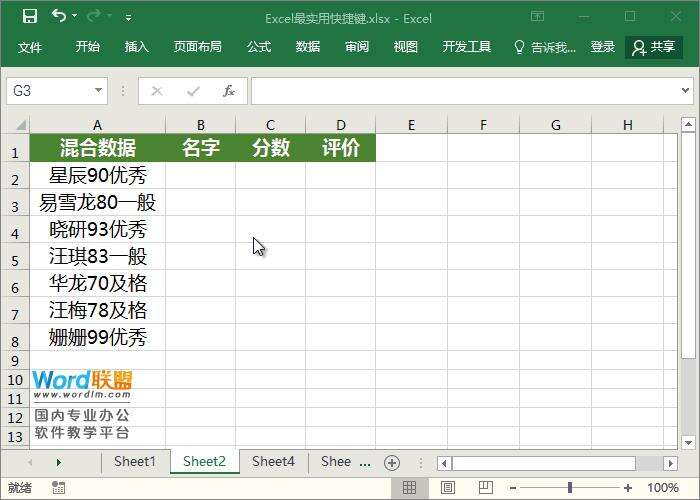Open Customize Quick Access Toolbar dropdown
This screenshot has height=500, width=700.
point(129,18)
